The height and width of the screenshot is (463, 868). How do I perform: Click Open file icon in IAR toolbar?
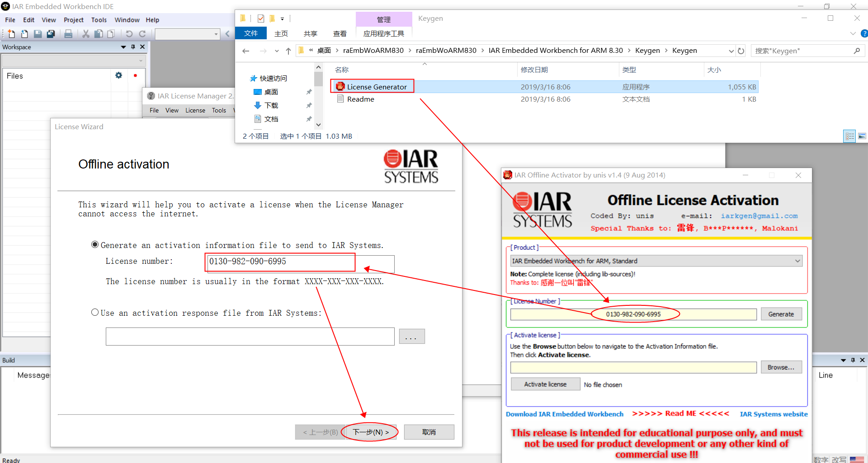tap(24, 34)
